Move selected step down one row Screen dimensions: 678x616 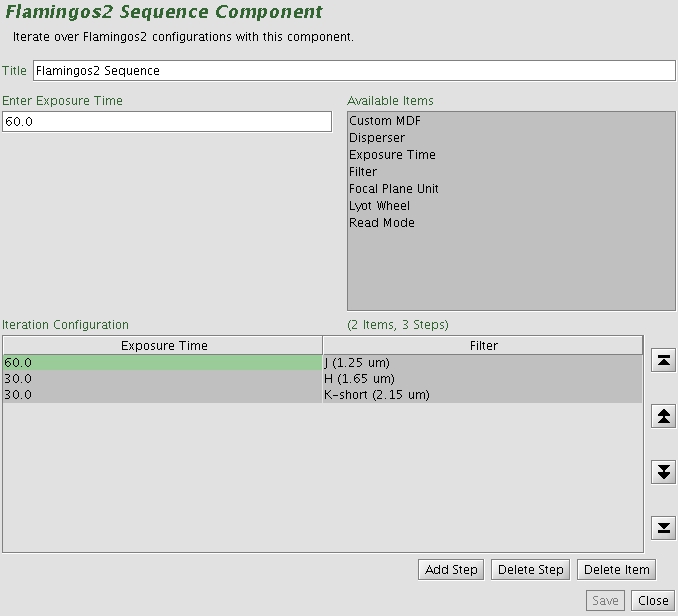[x=663, y=472]
